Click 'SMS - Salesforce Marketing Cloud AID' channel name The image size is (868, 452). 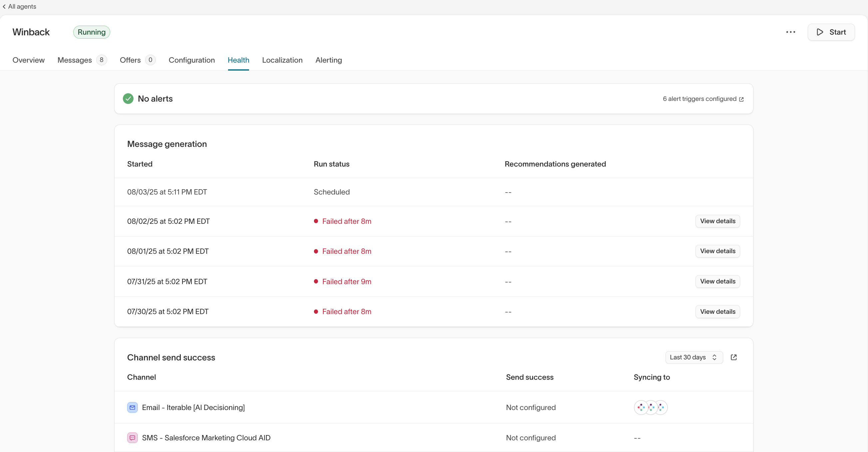206,437
